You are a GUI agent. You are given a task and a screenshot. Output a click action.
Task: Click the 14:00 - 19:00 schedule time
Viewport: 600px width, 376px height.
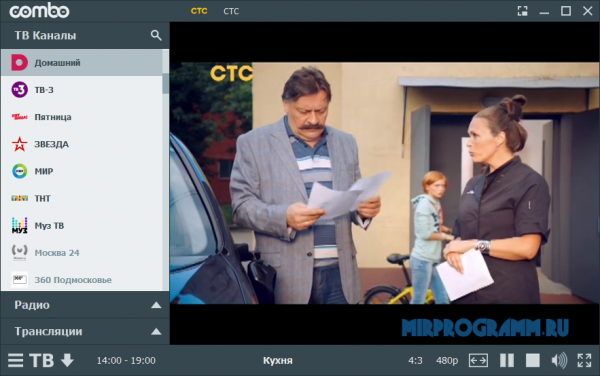pos(126,360)
